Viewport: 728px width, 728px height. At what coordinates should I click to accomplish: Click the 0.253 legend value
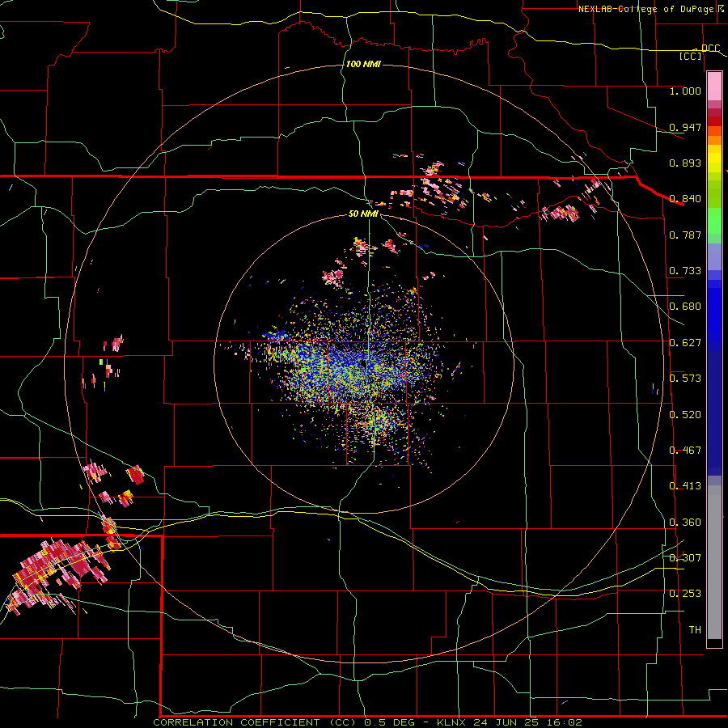685,594
